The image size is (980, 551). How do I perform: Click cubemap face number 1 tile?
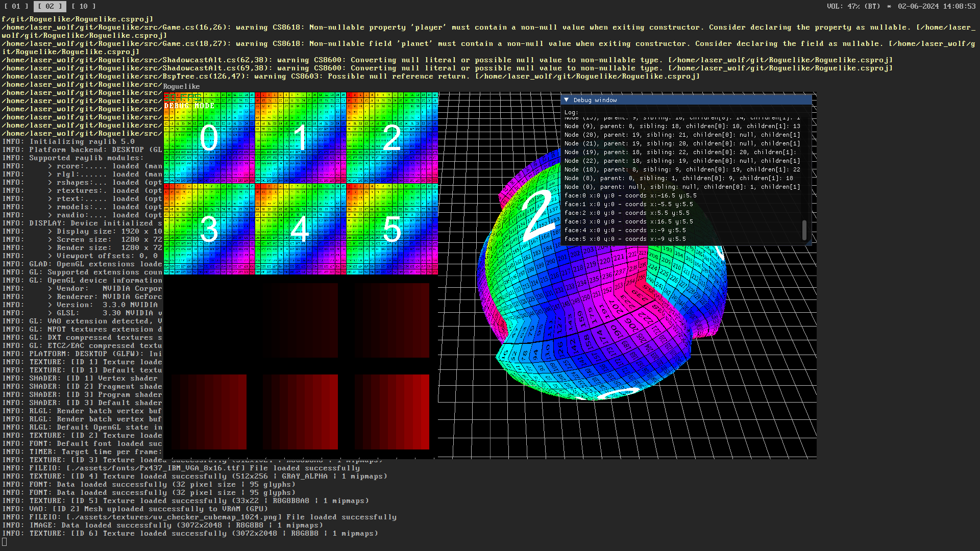click(x=301, y=138)
